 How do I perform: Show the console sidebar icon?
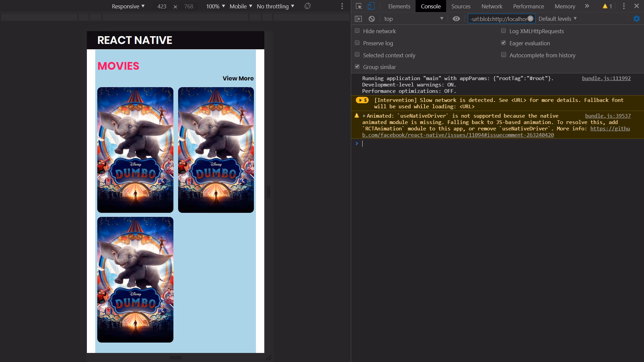point(359,19)
